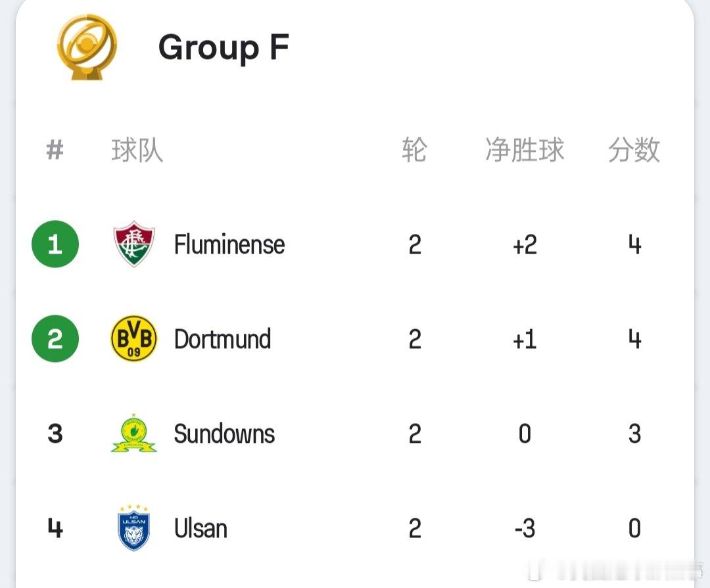Click the Sundowns team badge
Screen dimensions: 710x588
133,433
